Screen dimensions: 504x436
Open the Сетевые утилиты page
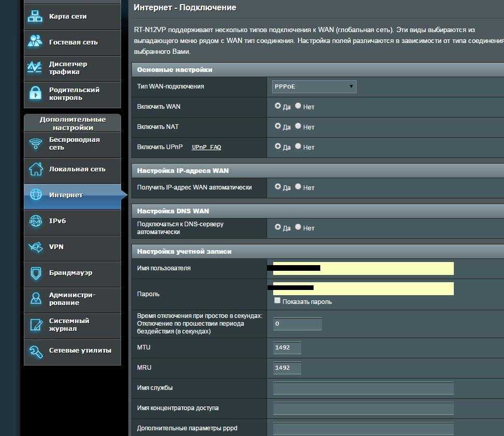pos(72,352)
